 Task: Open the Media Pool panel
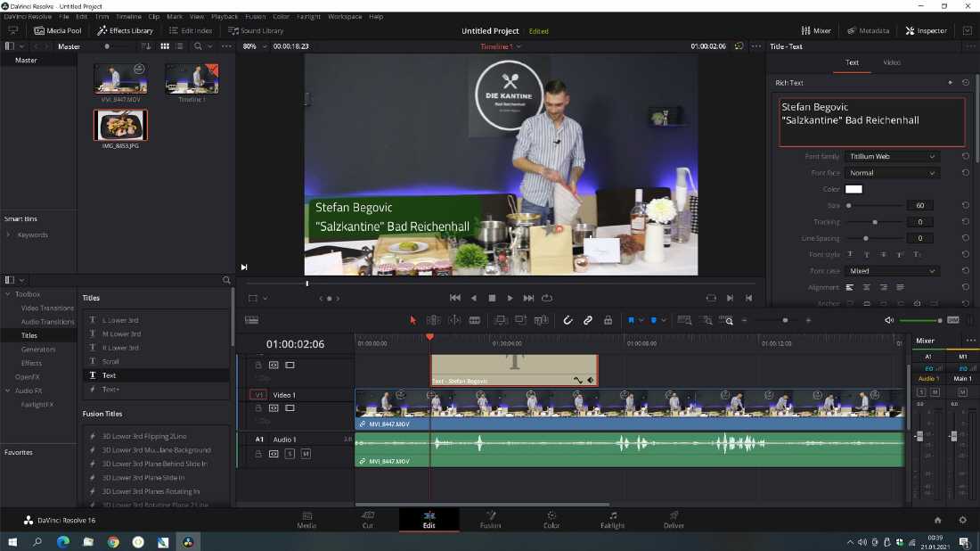click(58, 30)
